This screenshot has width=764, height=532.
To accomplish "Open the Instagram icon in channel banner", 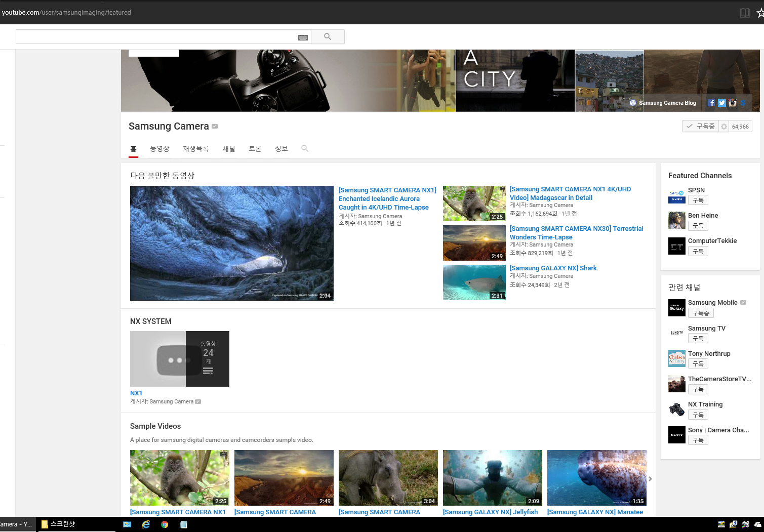I will pyautogui.click(x=733, y=103).
